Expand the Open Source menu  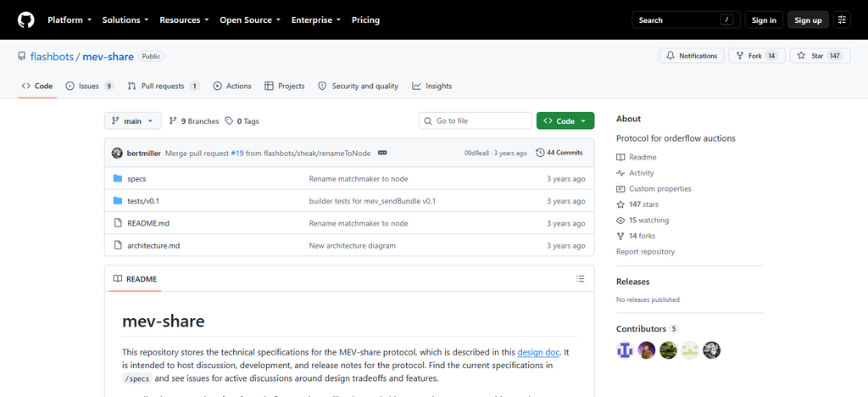coord(250,20)
